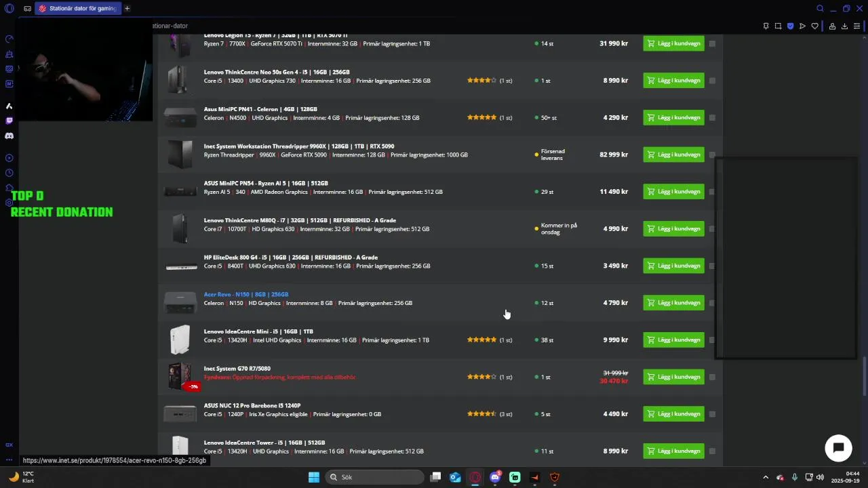The width and height of the screenshot is (868, 488).
Task: Click the Windows taskbar search box
Action: [x=374, y=477]
